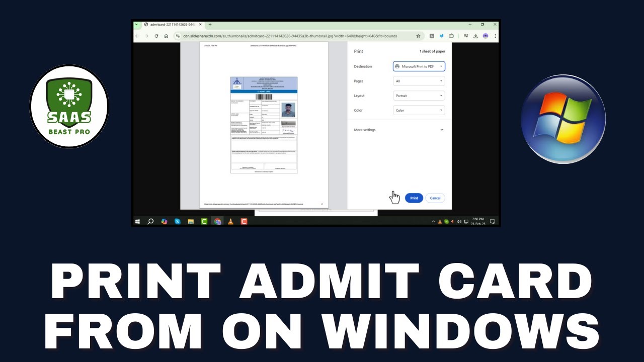Viewport: 644px width, 362px height.
Task: Open a new tab with plus button
Action: [x=210, y=24]
